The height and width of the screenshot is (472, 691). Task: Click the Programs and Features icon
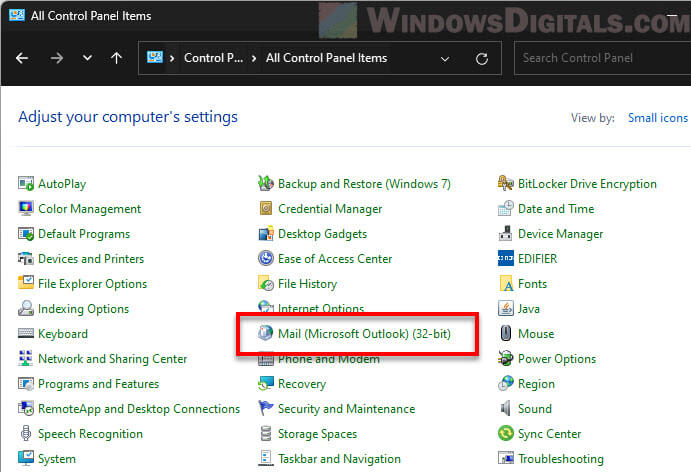[x=26, y=383]
